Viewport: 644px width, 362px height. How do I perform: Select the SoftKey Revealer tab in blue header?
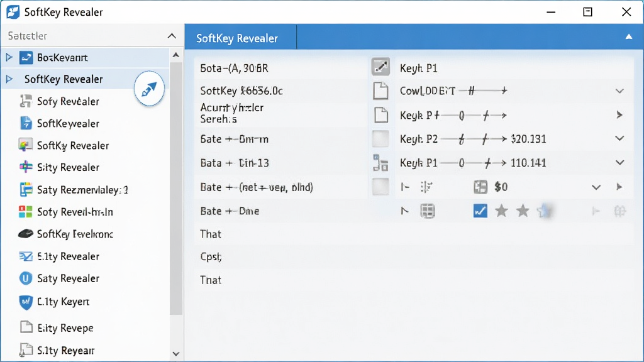(x=241, y=37)
